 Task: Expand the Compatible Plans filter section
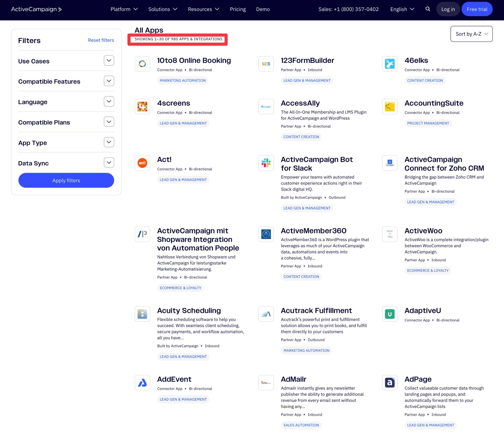click(109, 122)
